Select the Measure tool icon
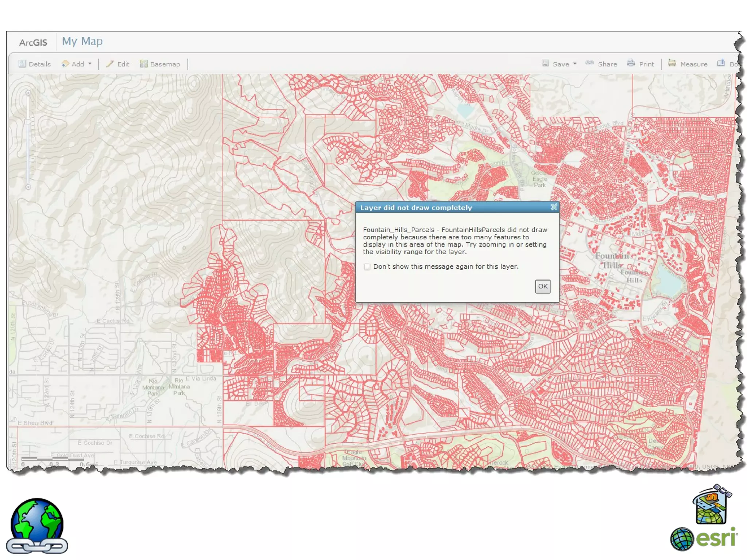Viewport: 747px width, 560px height. pos(672,63)
